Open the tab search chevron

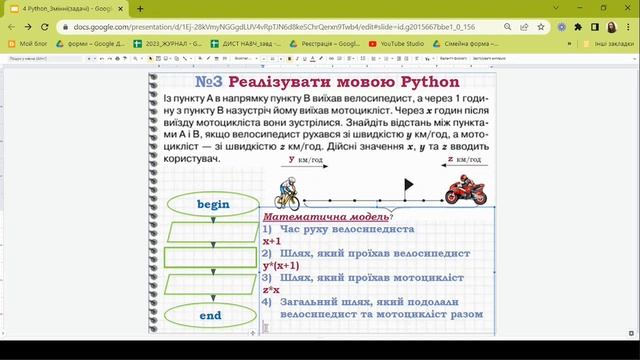pyautogui.click(x=556, y=8)
